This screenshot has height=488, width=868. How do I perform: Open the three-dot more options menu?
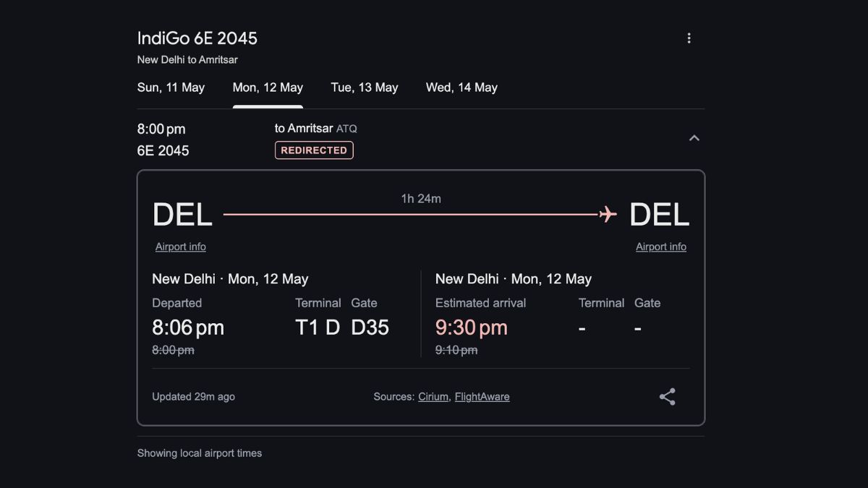point(689,38)
